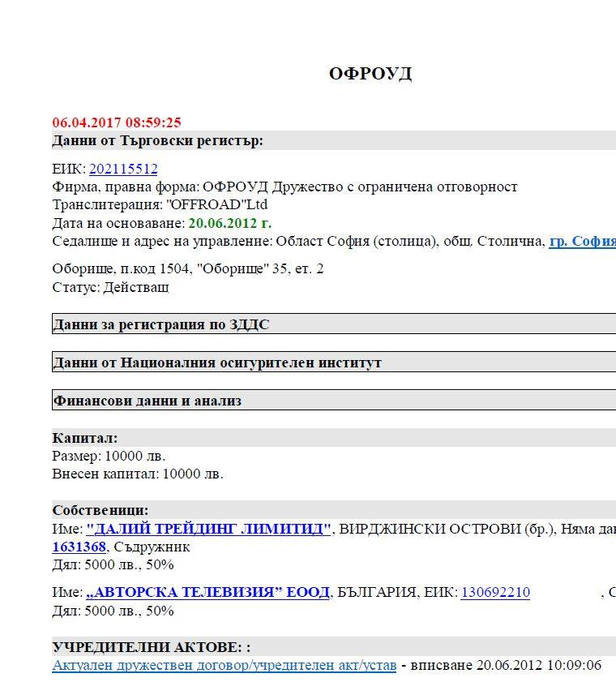Open the 'АВТОРСКА ТЕЛЕВИЗИЯ ЕООД' owner link
This screenshot has width=616, height=682.
(x=207, y=592)
